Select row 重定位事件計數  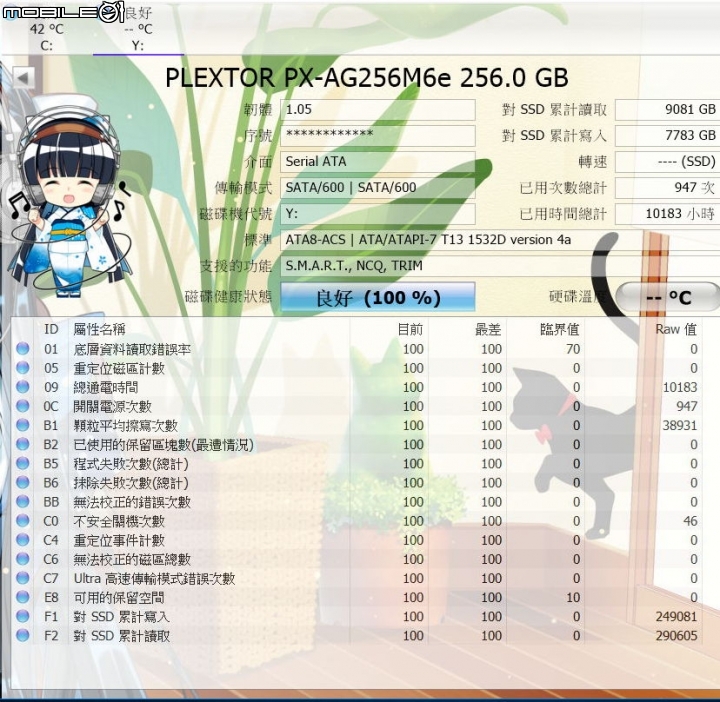click(x=356, y=540)
